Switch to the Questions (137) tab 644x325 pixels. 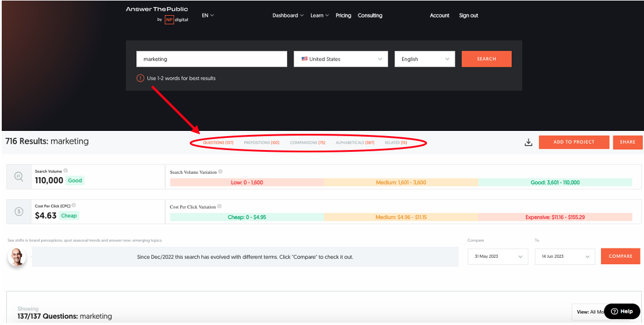pyautogui.click(x=218, y=143)
